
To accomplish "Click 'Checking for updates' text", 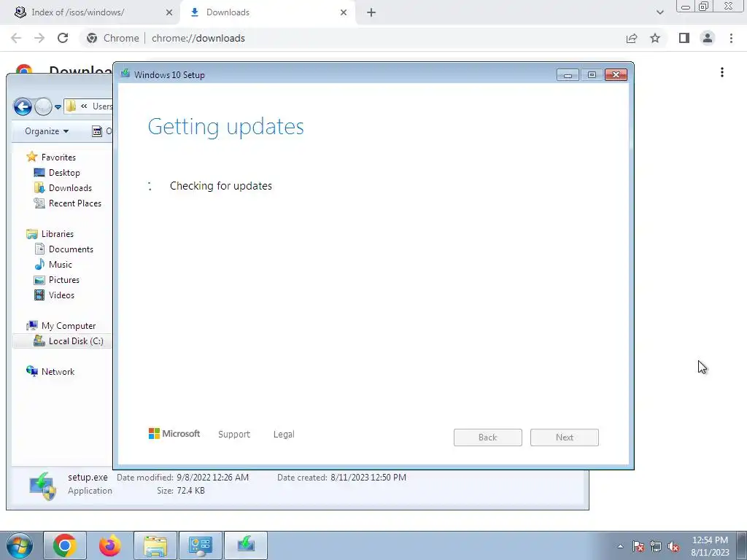I will tap(221, 186).
